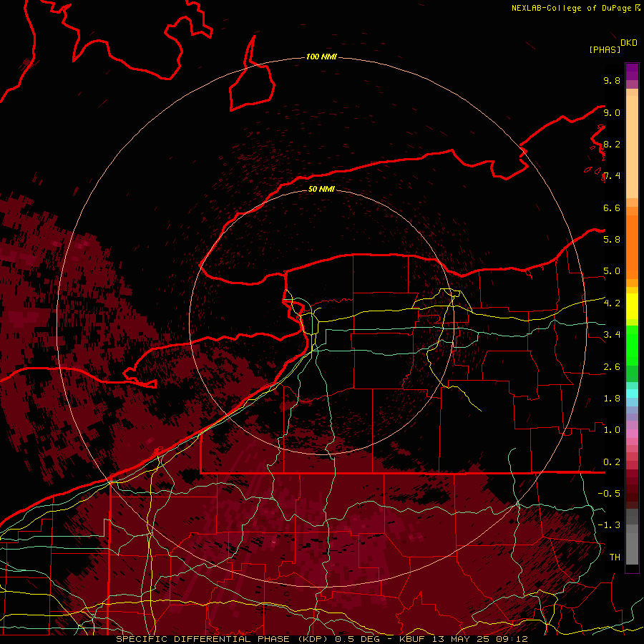The image size is (644, 644).
Task: Click the 100 NMI range ring label
Action: coord(321,57)
